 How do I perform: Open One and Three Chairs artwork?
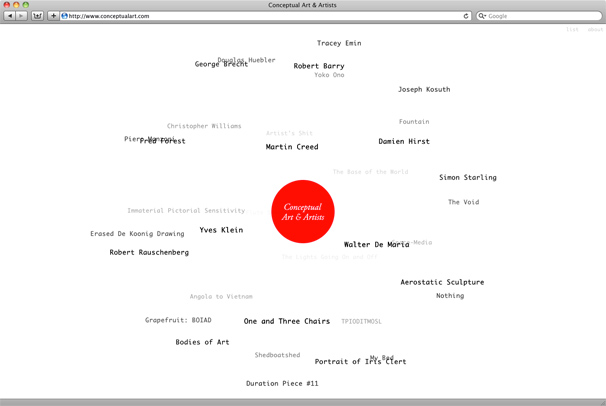[287, 322]
